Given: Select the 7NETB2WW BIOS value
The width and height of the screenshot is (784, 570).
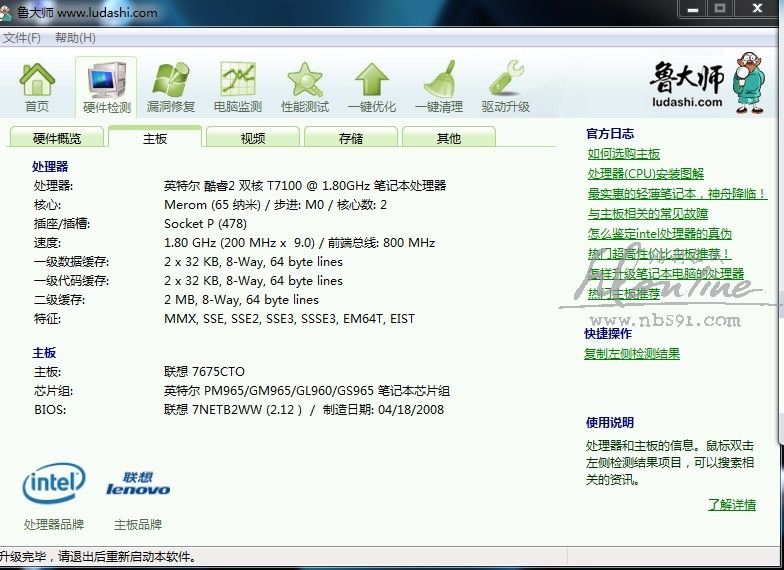Looking at the screenshot, I should click(x=304, y=410).
